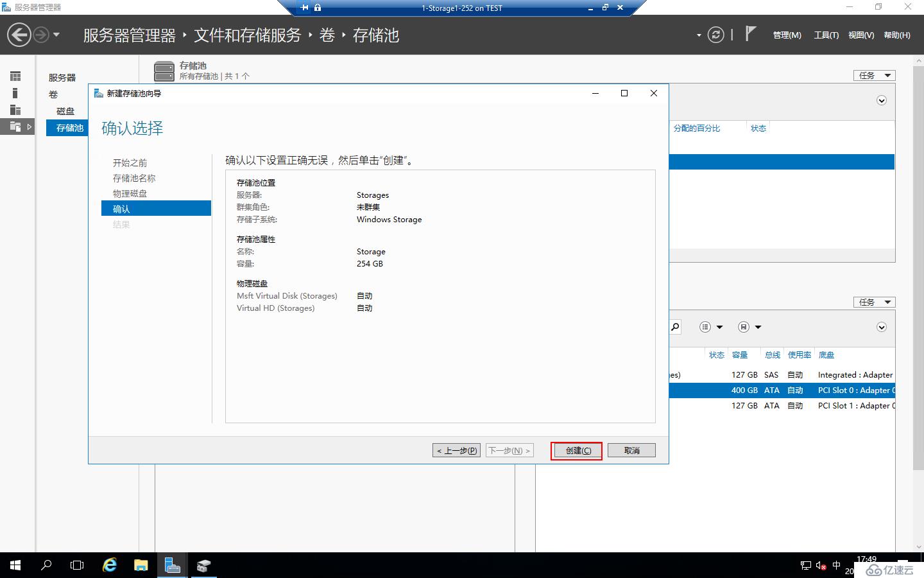Screen dimensions: 924x578
Task: Switch to Server Manager taskbar icon
Action: 172,565
